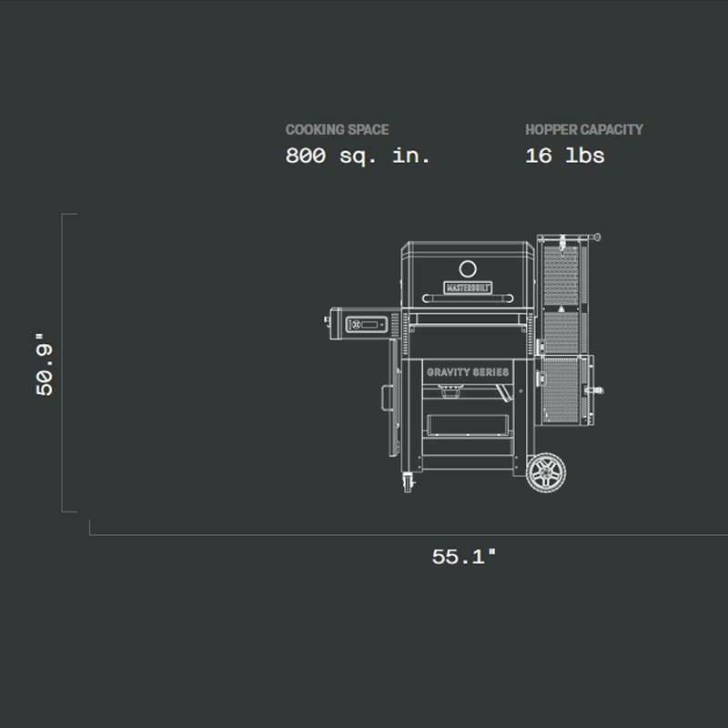Select the HOPPER CAPACITY heading
The height and width of the screenshot is (728, 728).
pyautogui.click(x=586, y=128)
